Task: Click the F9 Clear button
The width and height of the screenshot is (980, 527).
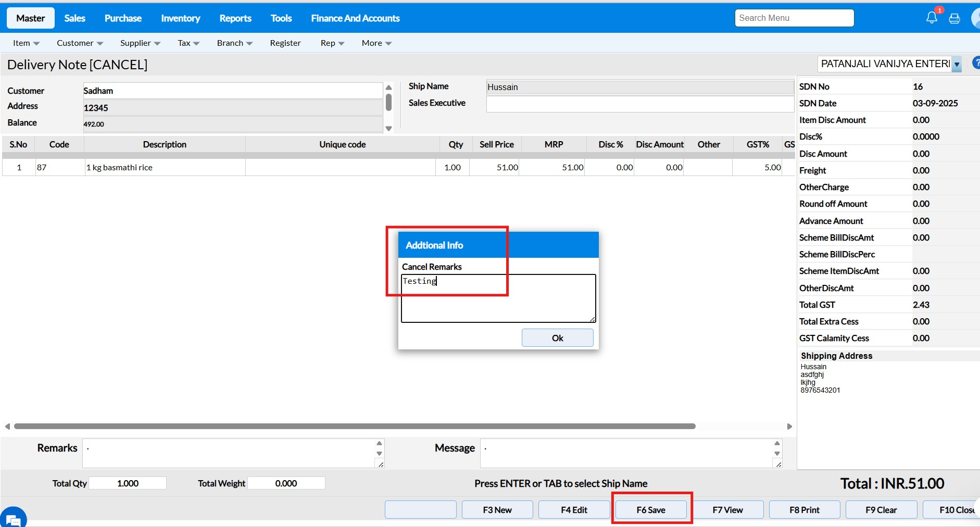Action: tap(881, 510)
